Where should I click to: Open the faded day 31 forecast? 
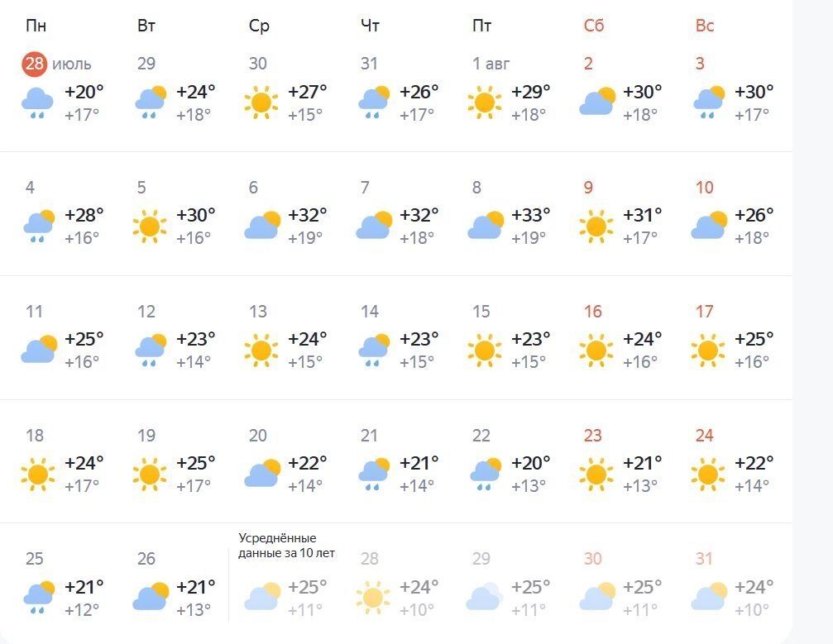[704, 560]
